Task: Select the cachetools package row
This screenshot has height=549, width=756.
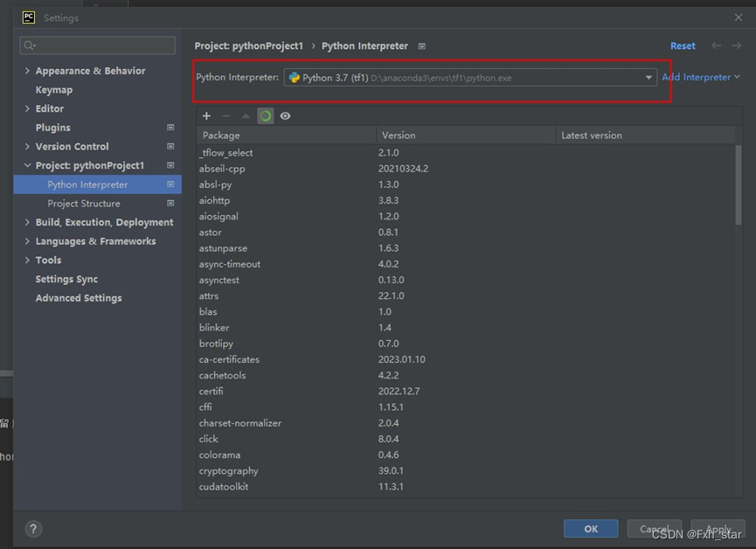Action: (x=465, y=375)
